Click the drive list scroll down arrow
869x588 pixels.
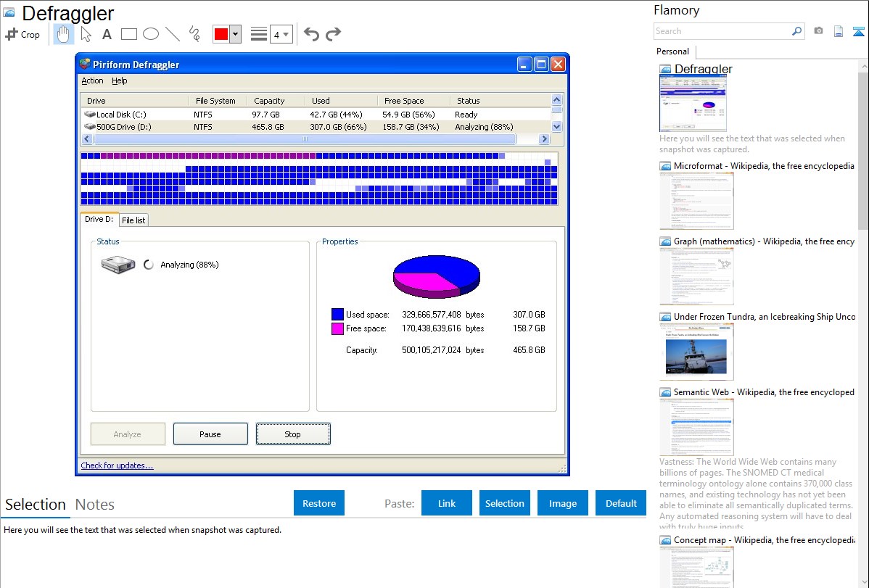(x=557, y=127)
